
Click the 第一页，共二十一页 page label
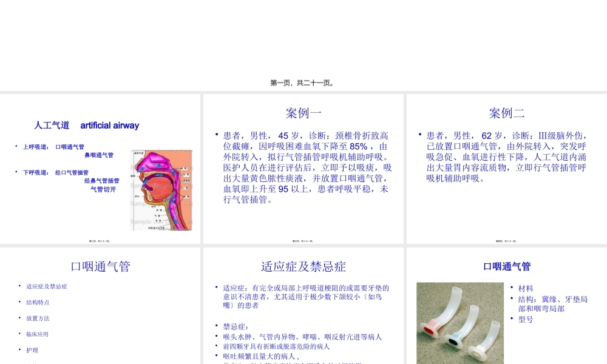point(303,82)
